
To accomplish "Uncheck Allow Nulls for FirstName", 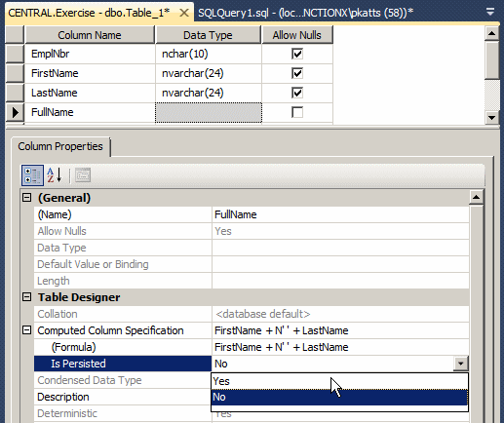I will [x=297, y=73].
